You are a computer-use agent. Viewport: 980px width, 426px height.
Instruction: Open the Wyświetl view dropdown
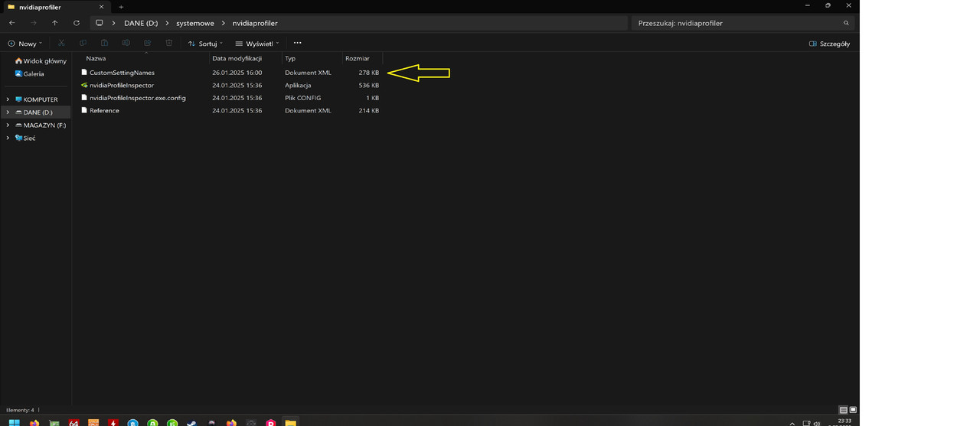(x=257, y=44)
